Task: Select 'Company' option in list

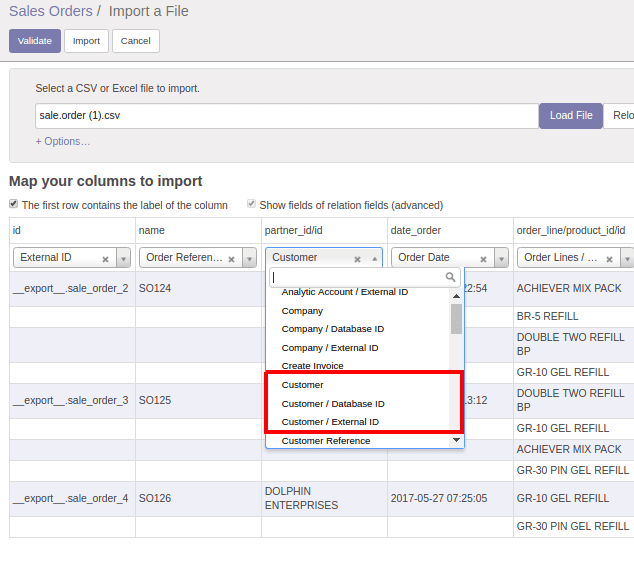Action: click(302, 311)
